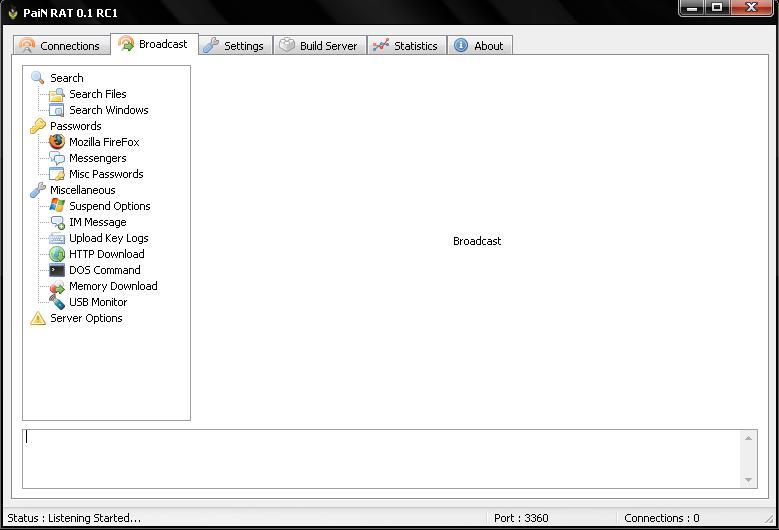This screenshot has height=530, width=779.
Task: Open IM Message entry
Action: [x=98, y=222]
